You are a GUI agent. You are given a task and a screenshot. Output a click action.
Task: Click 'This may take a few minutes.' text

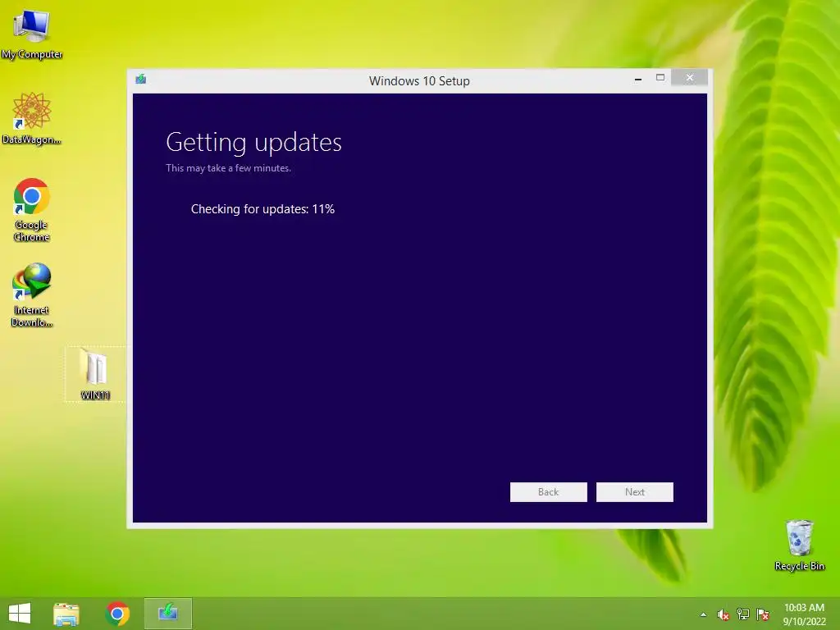coord(228,168)
